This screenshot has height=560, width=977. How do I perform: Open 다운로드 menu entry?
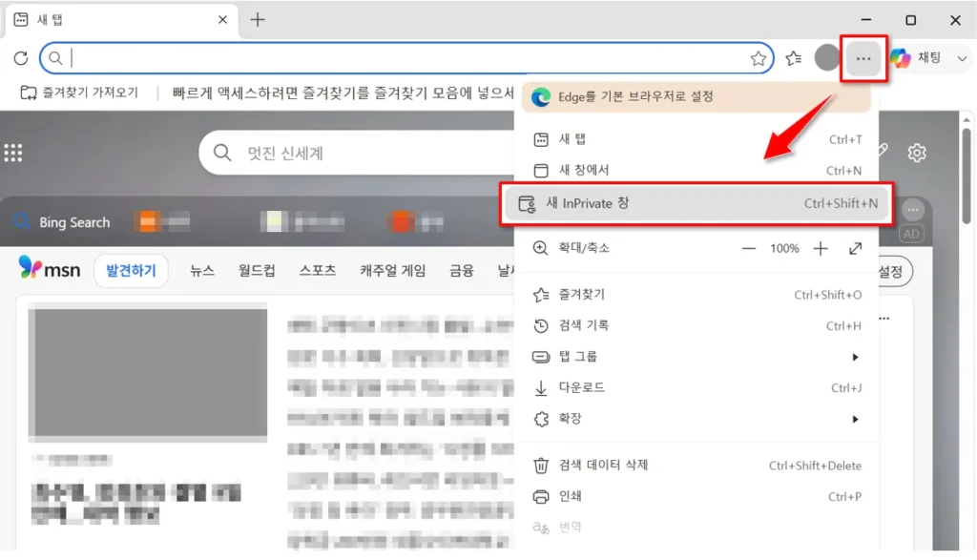(x=697, y=388)
